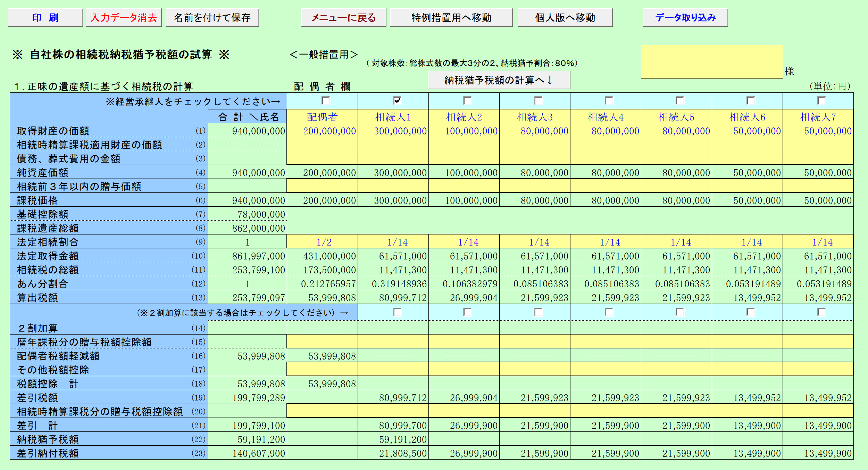
Task: Select the 相続人4 name cell
Action: click(x=606, y=117)
